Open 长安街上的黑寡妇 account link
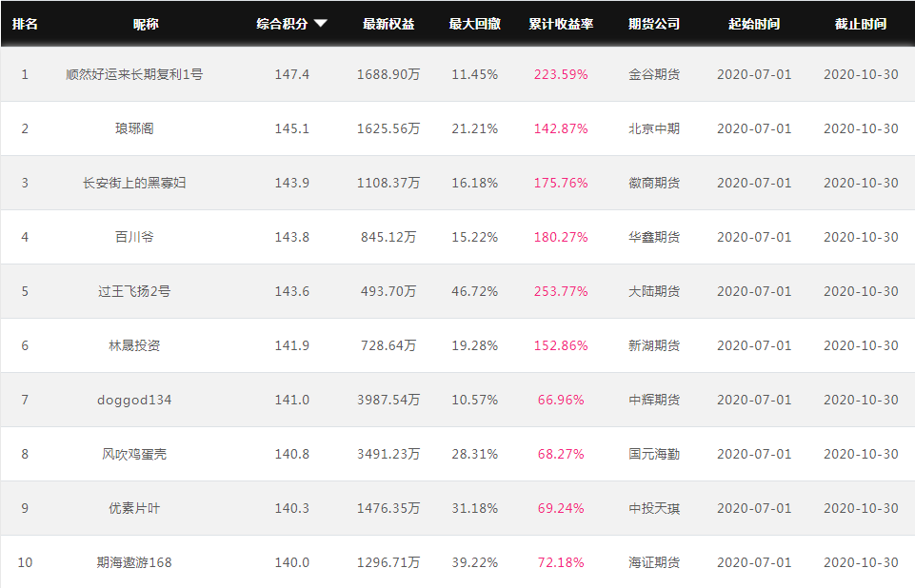 [134, 183]
